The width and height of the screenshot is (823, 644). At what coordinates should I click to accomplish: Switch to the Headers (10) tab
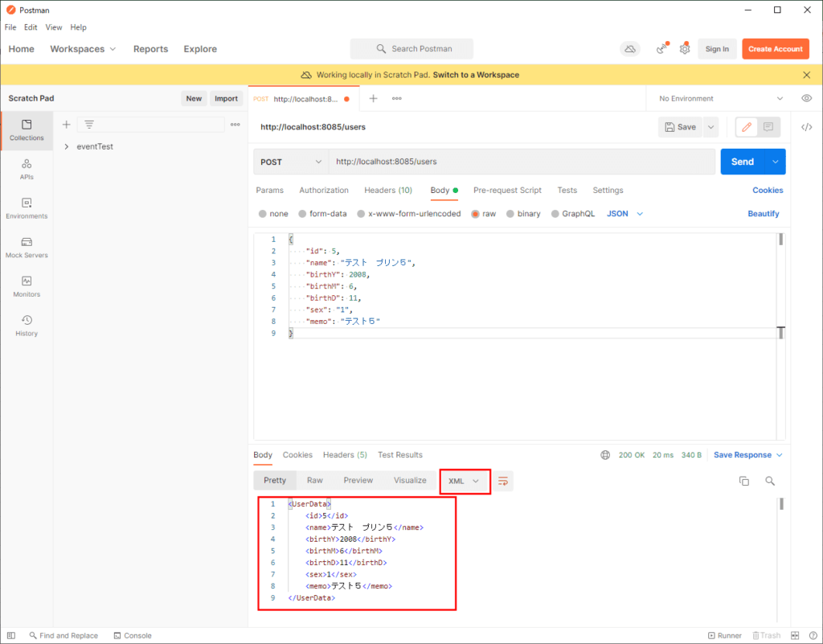[388, 191]
